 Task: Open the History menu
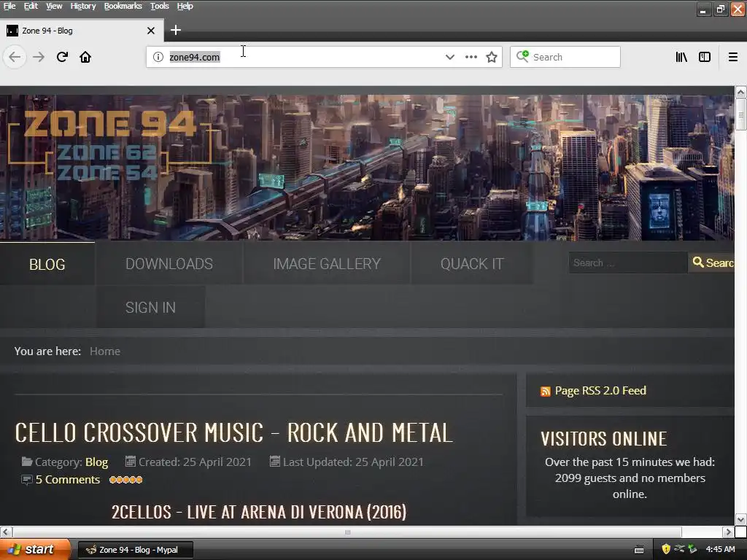pyautogui.click(x=83, y=6)
